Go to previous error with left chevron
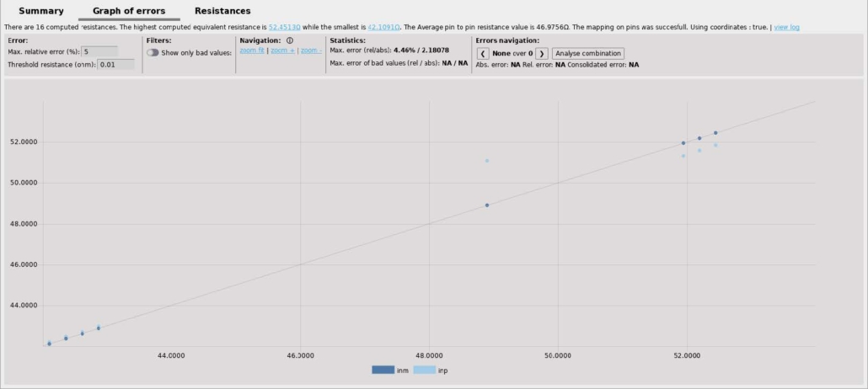 tap(483, 54)
